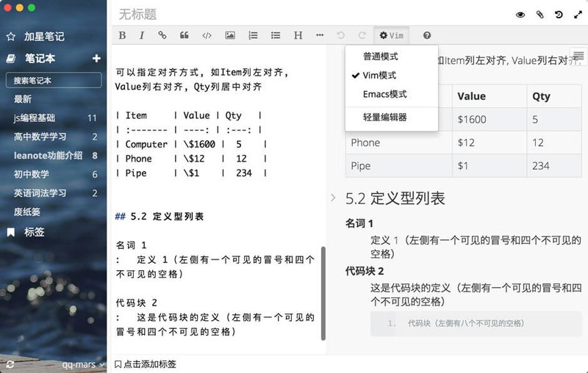Undo the last edit
The image size is (588, 373).
[340, 35]
